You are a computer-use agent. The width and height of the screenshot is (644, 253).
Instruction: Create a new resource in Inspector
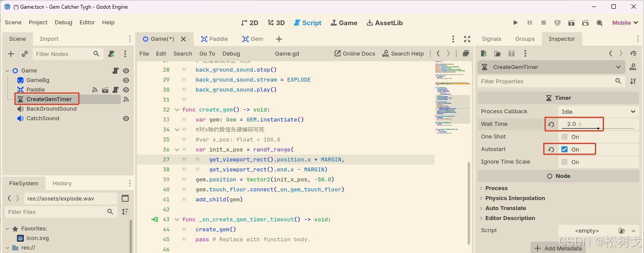(484, 53)
